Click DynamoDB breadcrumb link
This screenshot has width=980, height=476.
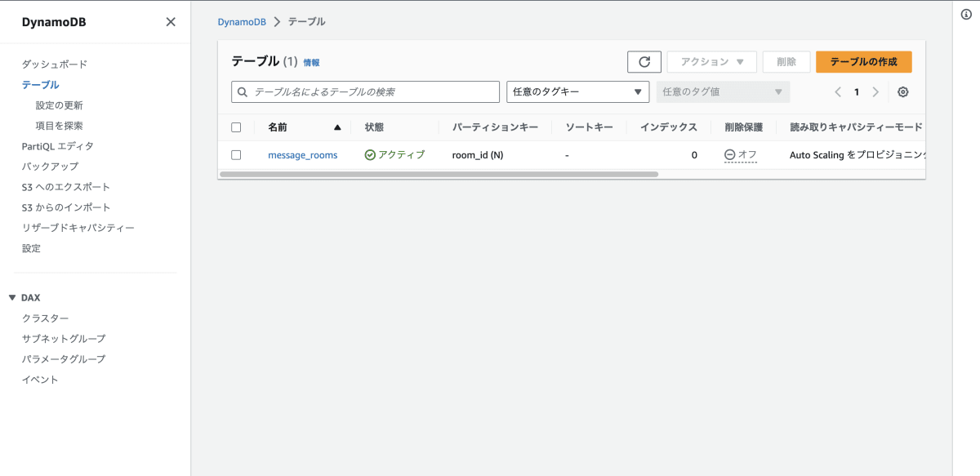pyautogui.click(x=242, y=22)
